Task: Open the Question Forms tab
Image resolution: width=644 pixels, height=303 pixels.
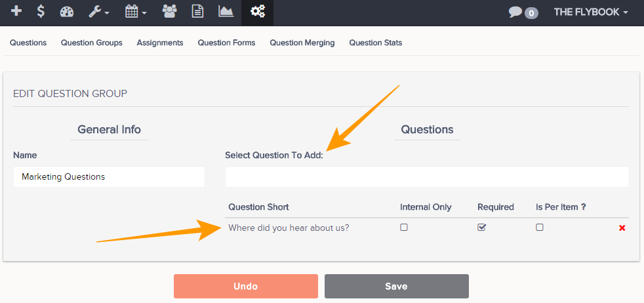Action: tap(227, 43)
